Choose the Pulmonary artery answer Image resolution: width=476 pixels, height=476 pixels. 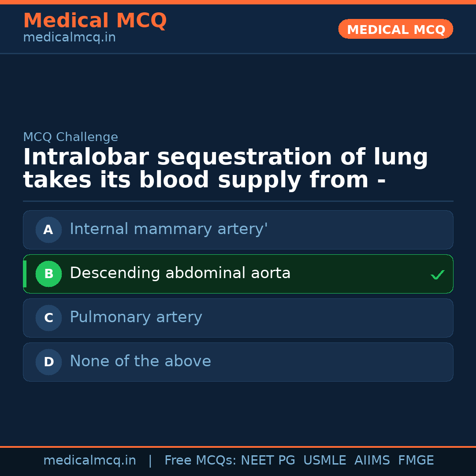click(x=136, y=317)
